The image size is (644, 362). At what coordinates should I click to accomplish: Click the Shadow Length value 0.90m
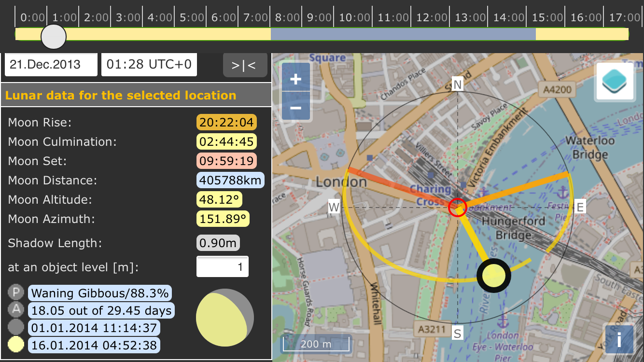pos(218,243)
